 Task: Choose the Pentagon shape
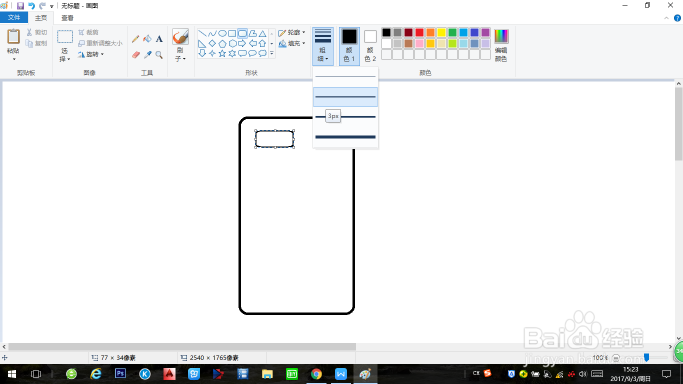click(x=222, y=44)
